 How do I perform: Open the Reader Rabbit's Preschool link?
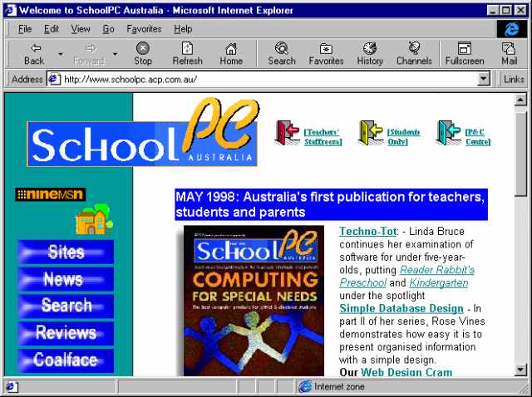406,277
